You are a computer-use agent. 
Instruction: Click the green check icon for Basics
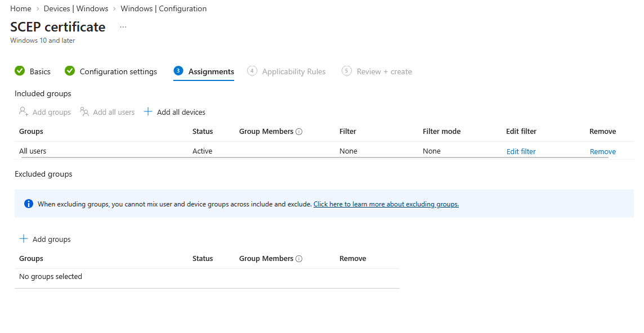pos(20,71)
